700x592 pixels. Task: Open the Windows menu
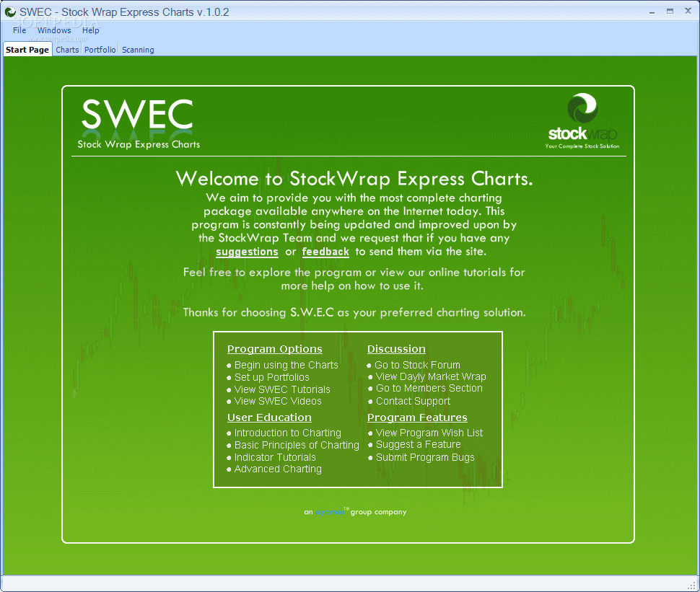coord(54,30)
